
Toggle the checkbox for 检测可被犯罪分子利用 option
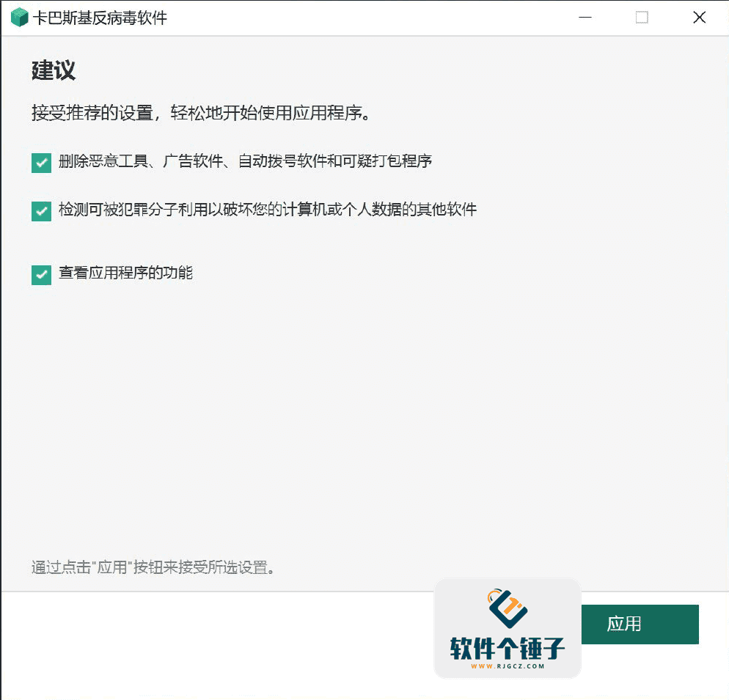41,211
